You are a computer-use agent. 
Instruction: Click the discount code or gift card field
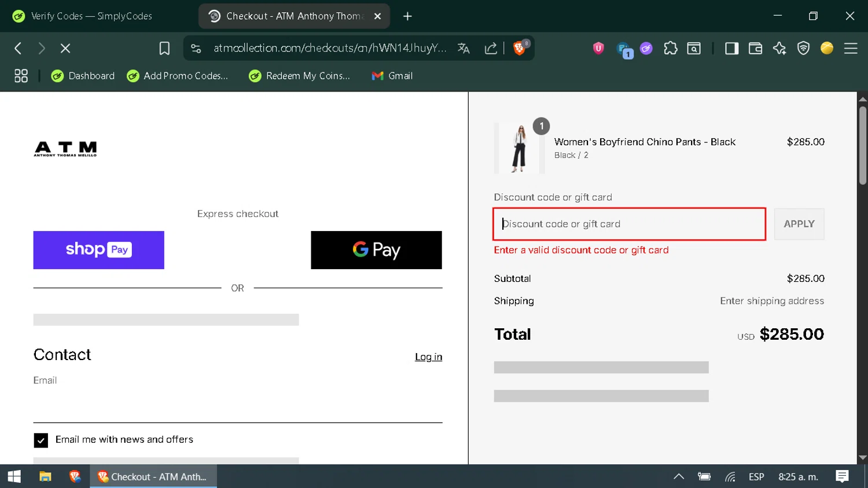click(630, 224)
